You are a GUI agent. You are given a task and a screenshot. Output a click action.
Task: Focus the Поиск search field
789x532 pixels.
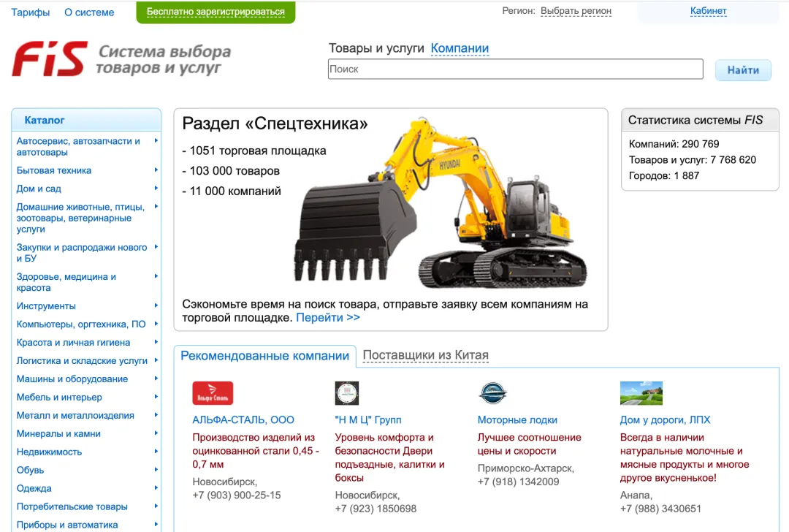coord(515,69)
